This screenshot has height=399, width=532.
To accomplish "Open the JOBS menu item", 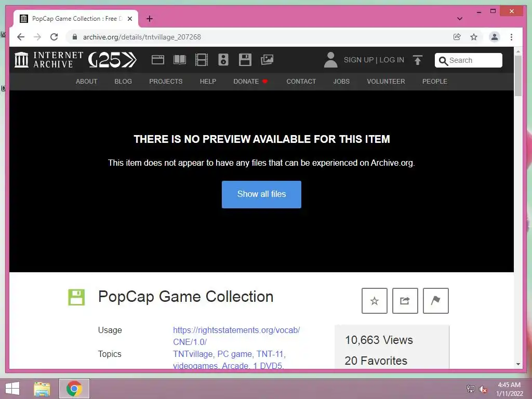I will [x=341, y=82].
